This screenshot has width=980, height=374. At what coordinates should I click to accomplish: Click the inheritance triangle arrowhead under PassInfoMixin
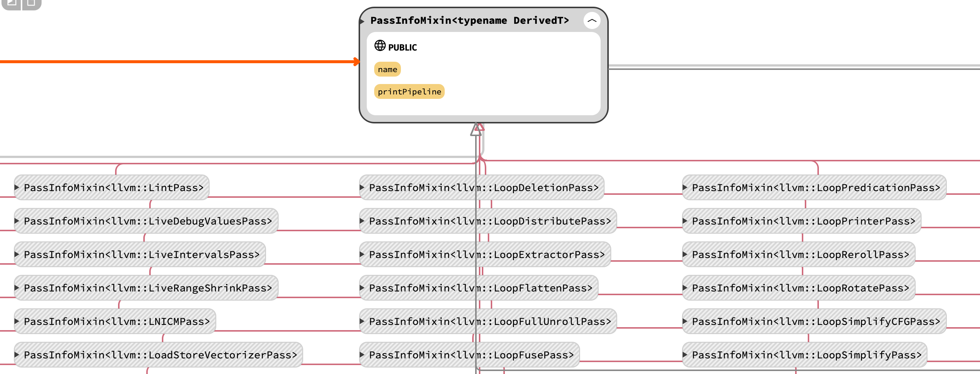(476, 130)
